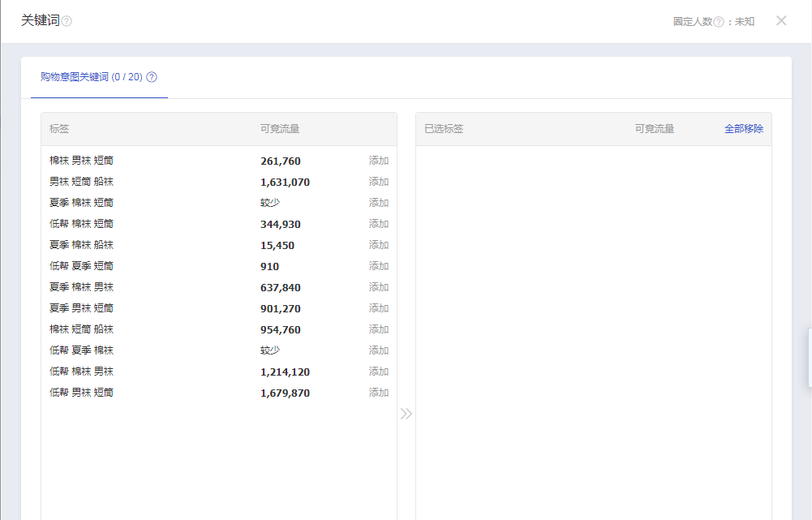Click the traffic value 1,214,120
812x520 pixels.
(x=286, y=372)
